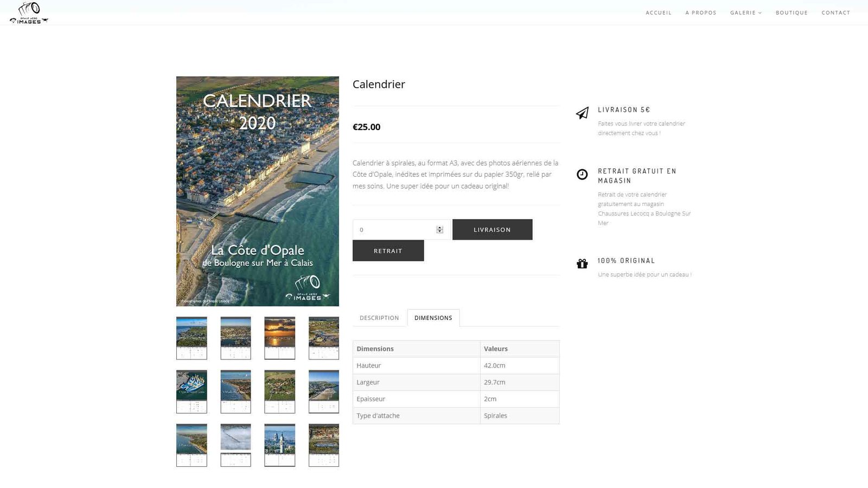The image size is (868, 488).
Task: Open the A Propos page
Action: point(700,12)
